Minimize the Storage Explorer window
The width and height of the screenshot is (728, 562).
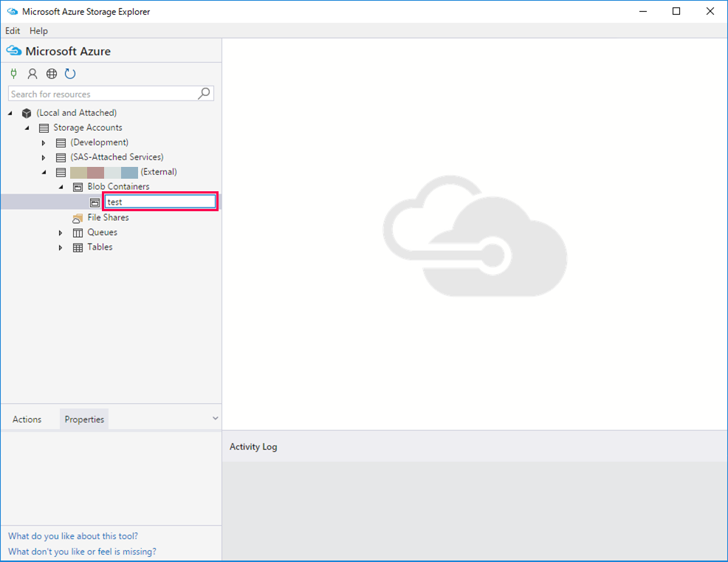[643, 11]
